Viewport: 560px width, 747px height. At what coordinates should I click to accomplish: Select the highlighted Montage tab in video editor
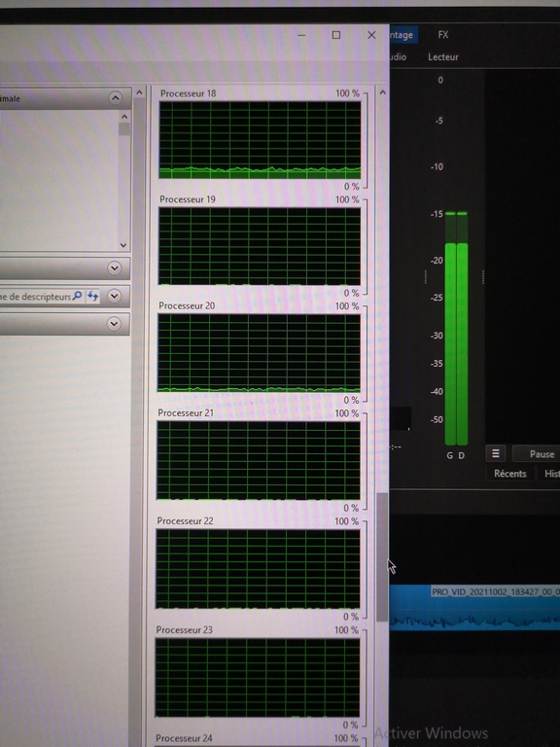[403, 35]
